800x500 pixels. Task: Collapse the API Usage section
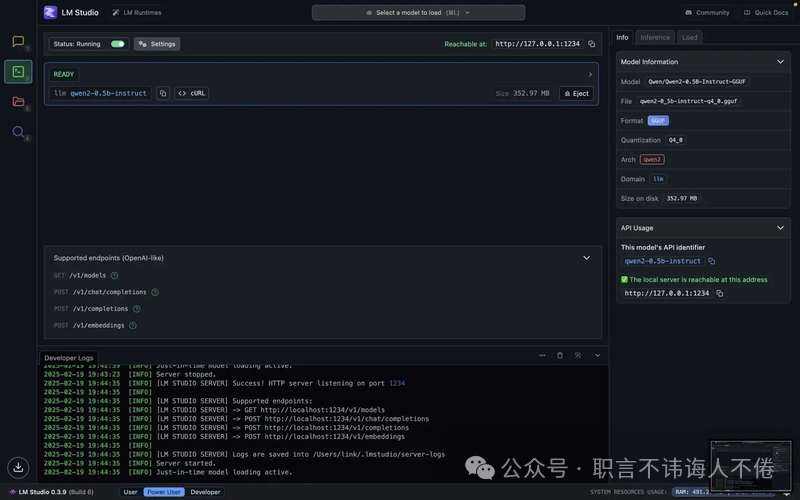(781, 228)
